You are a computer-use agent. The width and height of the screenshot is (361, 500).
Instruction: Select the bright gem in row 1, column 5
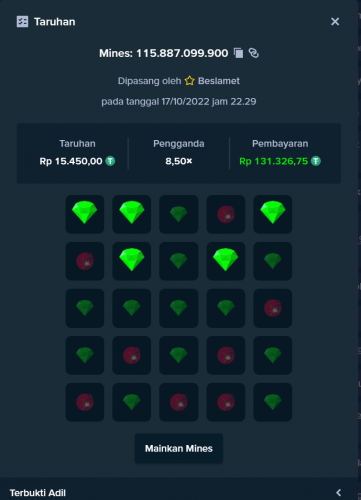(273, 214)
